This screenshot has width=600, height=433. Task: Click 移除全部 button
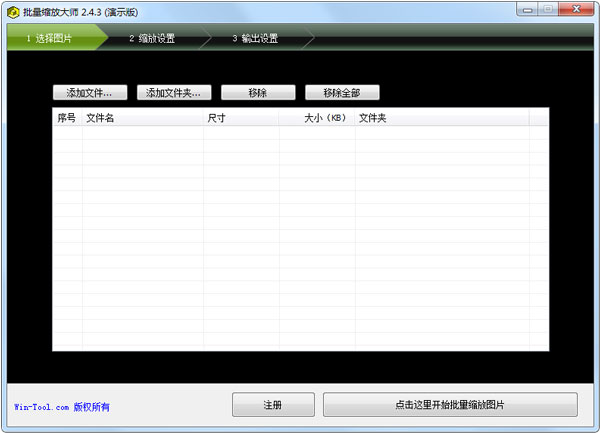click(342, 93)
